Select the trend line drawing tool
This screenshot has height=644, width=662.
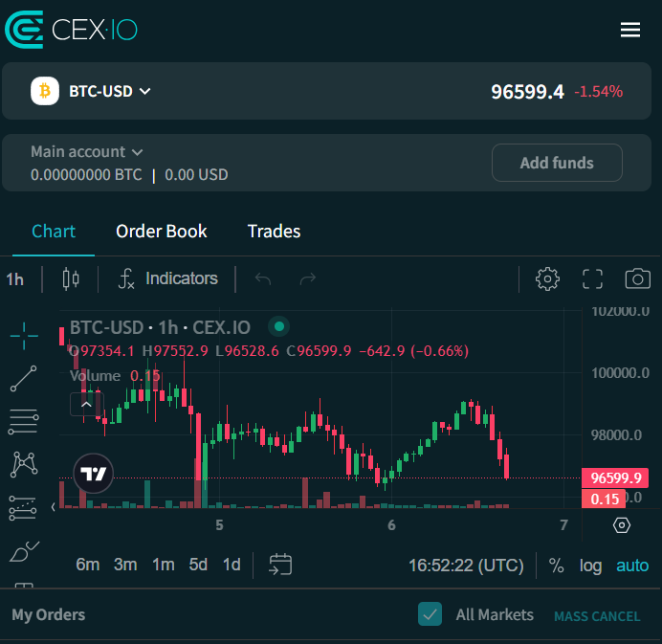24,378
